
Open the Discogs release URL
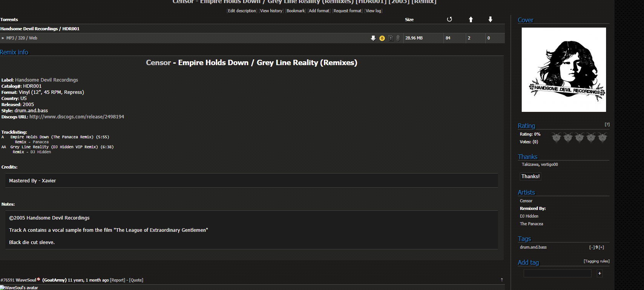(x=77, y=117)
